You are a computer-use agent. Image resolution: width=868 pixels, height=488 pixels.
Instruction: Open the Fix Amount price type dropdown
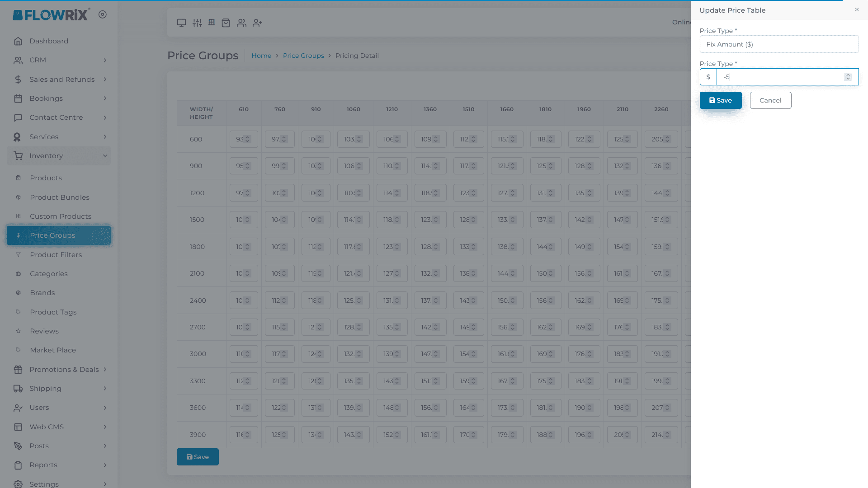click(778, 44)
